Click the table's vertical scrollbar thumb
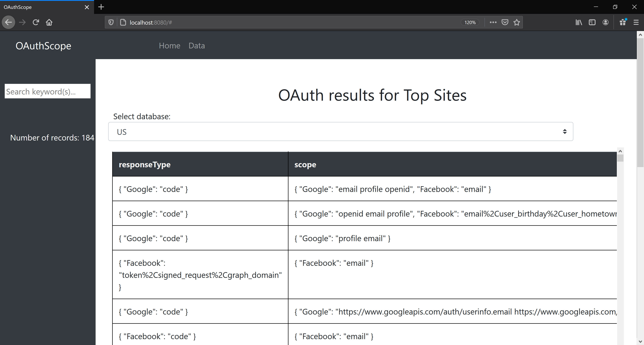The height and width of the screenshot is (345, 644). click(620, 158)
